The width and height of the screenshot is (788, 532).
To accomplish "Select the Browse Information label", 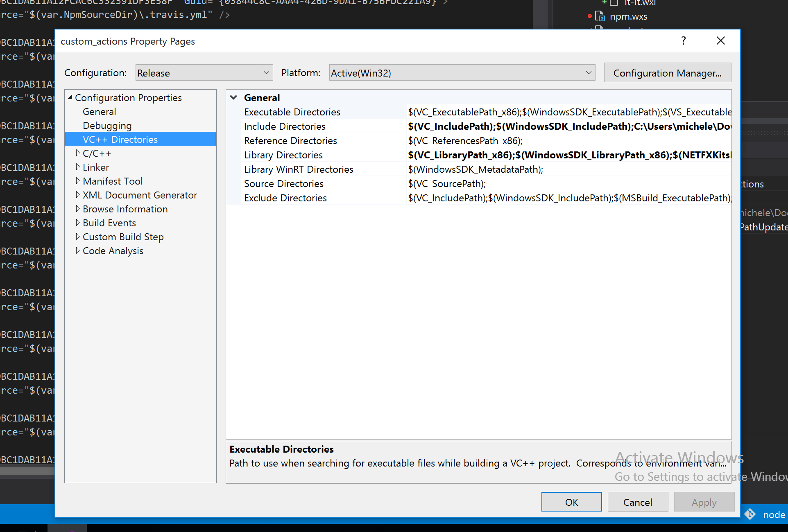I will [125, 209].
